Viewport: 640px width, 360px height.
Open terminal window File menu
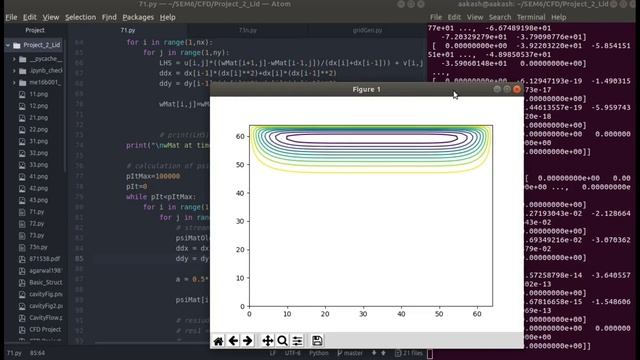click(436, 17)
